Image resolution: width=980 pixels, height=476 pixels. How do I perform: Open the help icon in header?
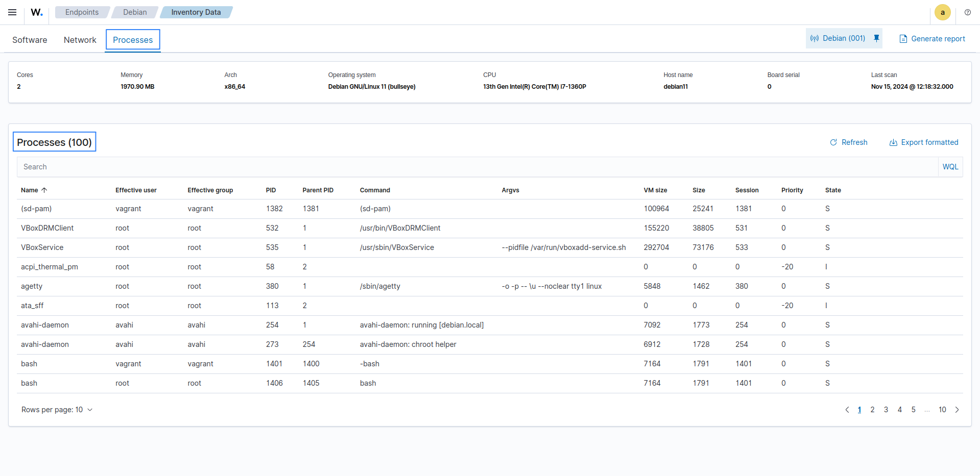[968, 12]
